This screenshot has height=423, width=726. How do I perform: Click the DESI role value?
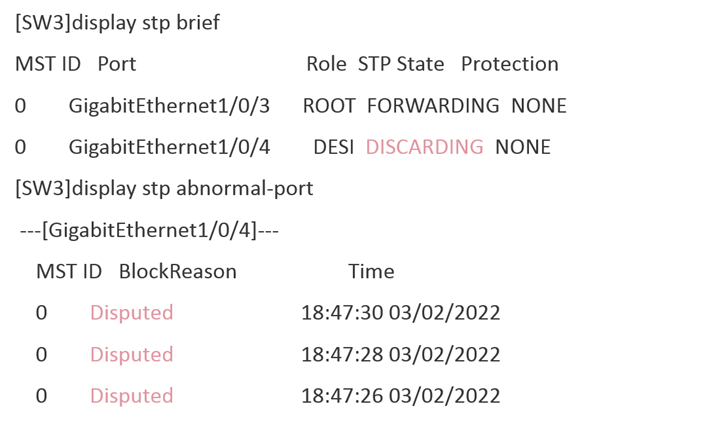pyautogui.click(x=334, y=147)
